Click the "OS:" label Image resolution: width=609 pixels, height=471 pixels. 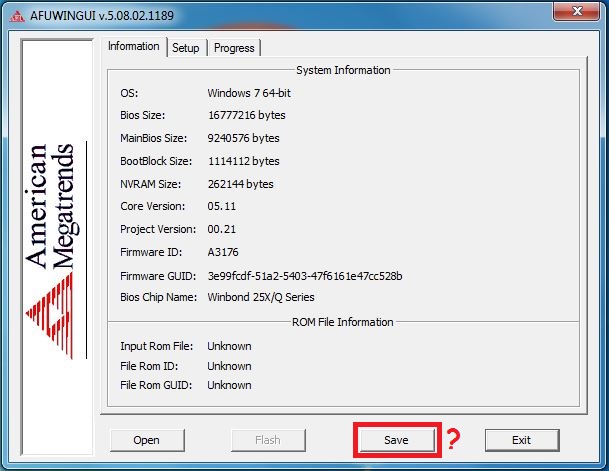(129, 93)
